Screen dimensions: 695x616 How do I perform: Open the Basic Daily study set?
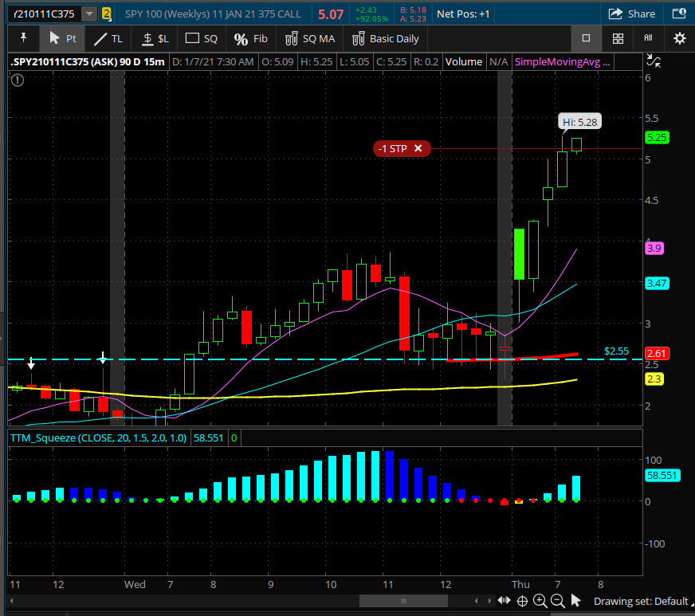click(387, 38)
